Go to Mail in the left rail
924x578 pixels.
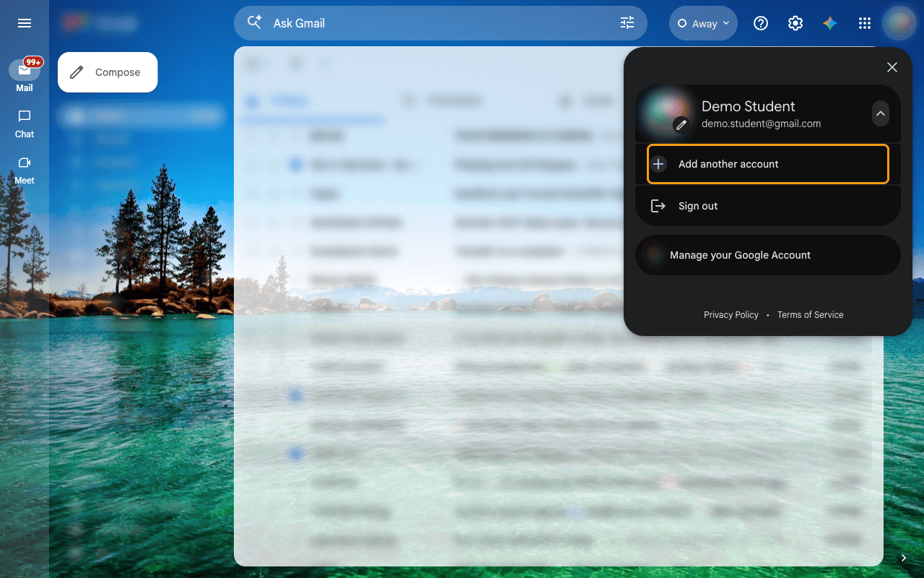pyautogui.click(x=25, y=76)
